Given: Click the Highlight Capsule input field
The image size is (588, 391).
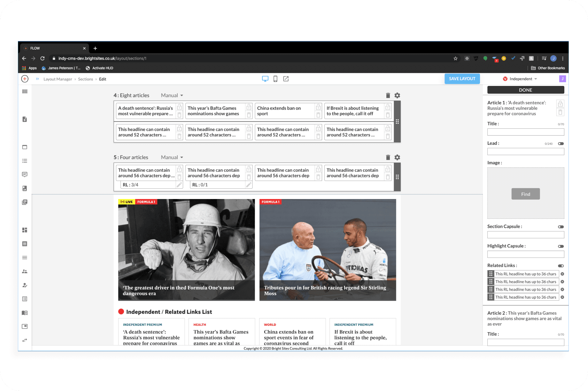Looking at the screenshot, I should pyautogui.click(x=526, y=254).
